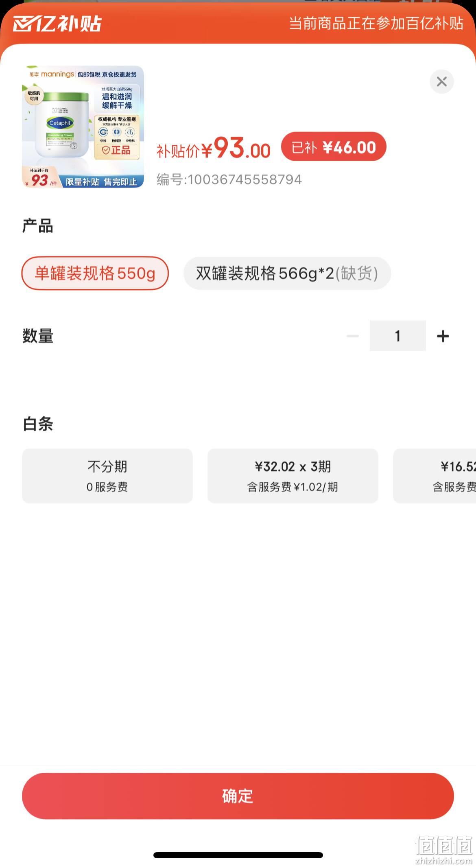This screenshot has width=476, height=868.
Task: Tap the 补贴价 ¥93.00 price
Action: point(214,148)
